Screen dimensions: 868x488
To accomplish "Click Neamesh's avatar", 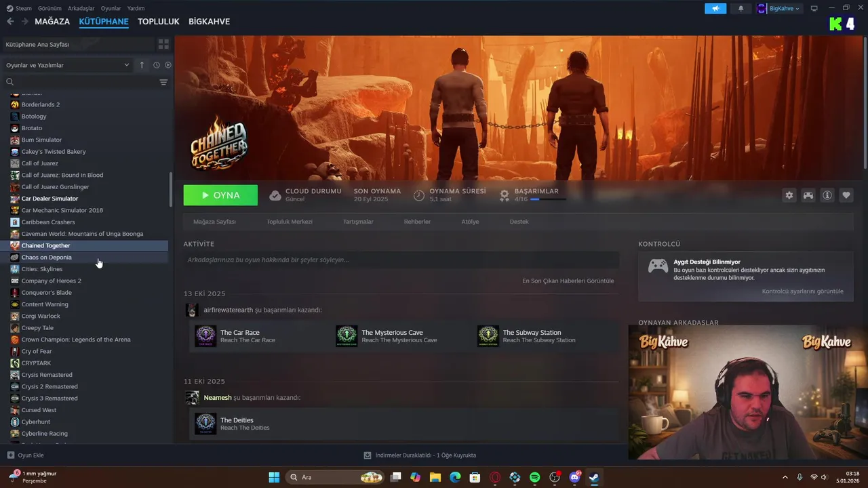I will tap(193, 398).
